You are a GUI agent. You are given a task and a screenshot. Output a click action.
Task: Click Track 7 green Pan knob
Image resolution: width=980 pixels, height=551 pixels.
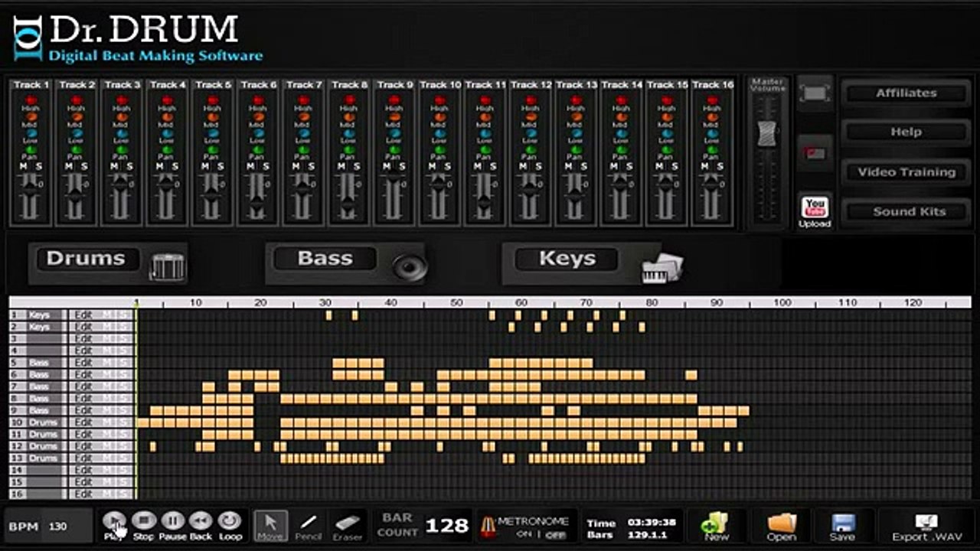point(303,150)
